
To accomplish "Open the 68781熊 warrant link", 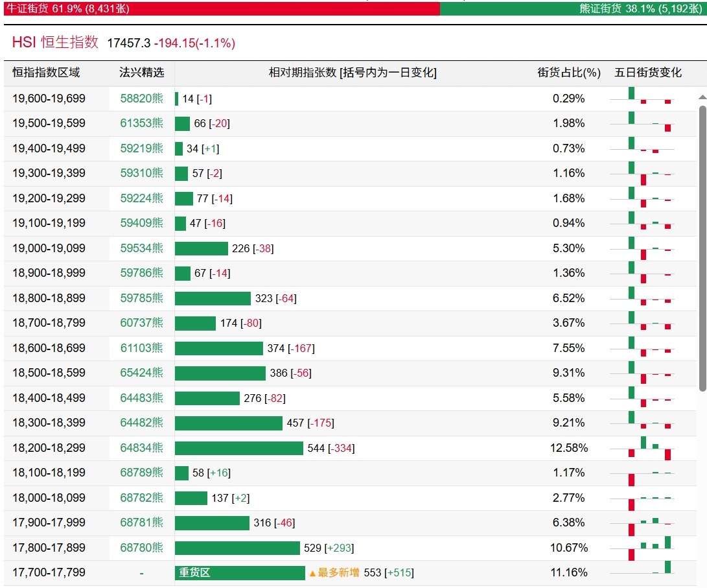I will tap(141, 523).
